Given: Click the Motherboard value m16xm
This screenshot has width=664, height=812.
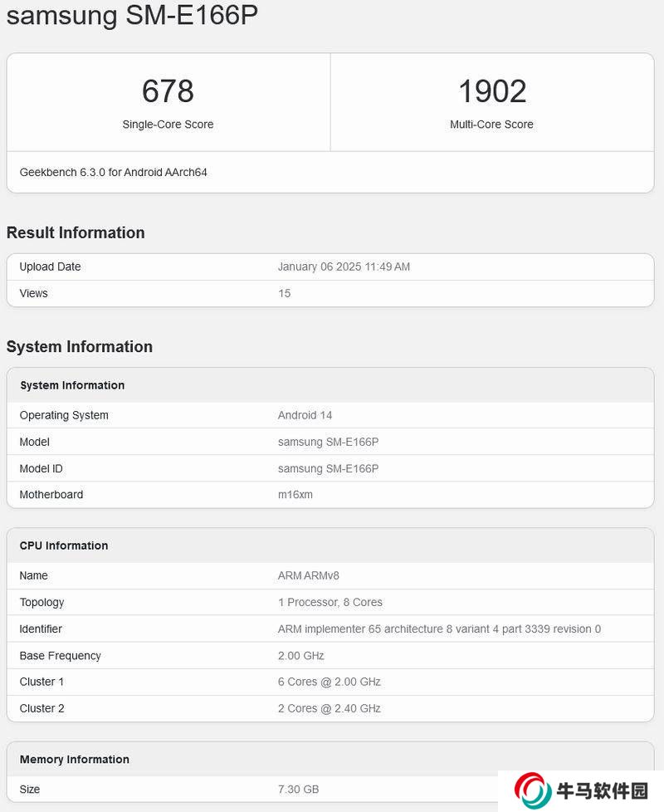Looking at the screenshot, I should (x=295, y=495).
